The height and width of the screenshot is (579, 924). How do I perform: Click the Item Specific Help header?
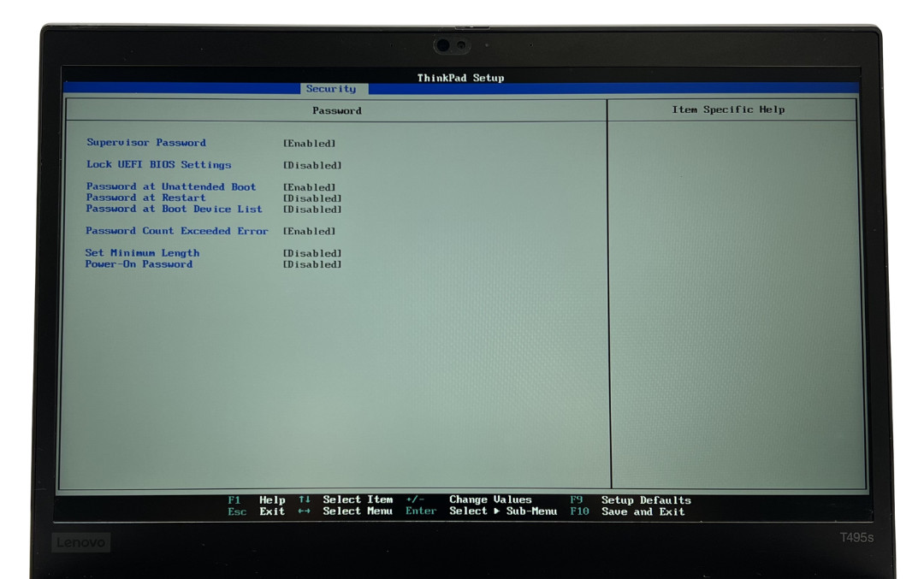click(x=728, y=109)
